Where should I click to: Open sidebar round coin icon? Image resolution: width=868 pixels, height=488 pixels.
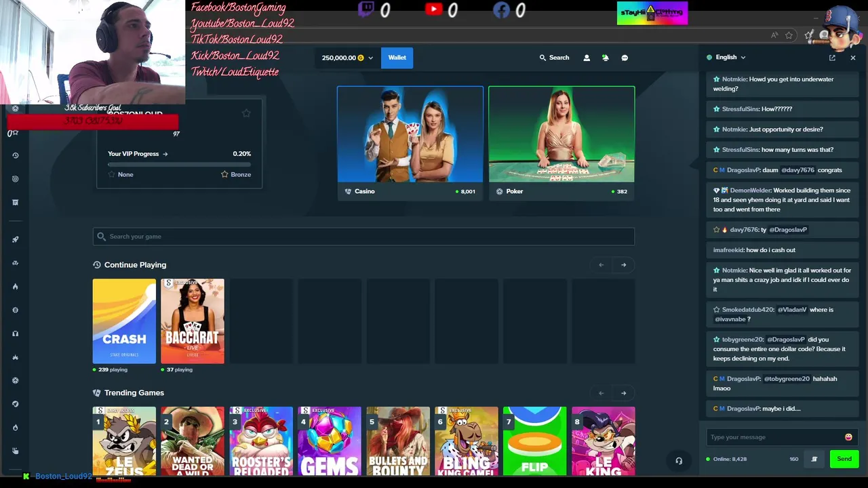[15, 310]
